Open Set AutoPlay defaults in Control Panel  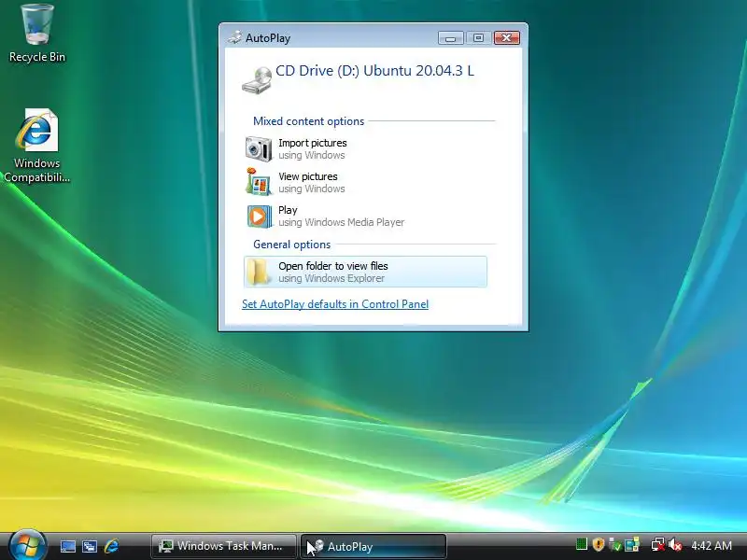(x=335, y=304)
